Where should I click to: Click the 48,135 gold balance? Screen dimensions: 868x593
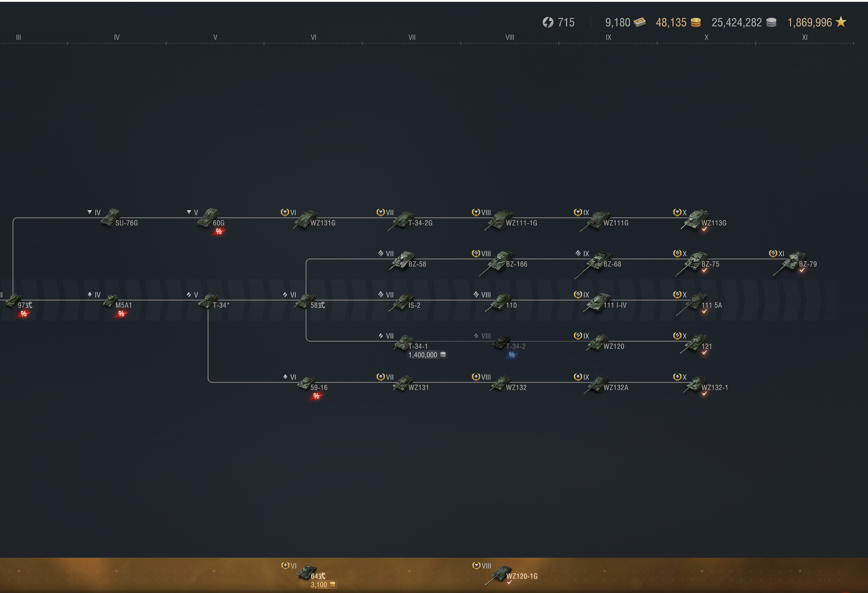[671, 22]
